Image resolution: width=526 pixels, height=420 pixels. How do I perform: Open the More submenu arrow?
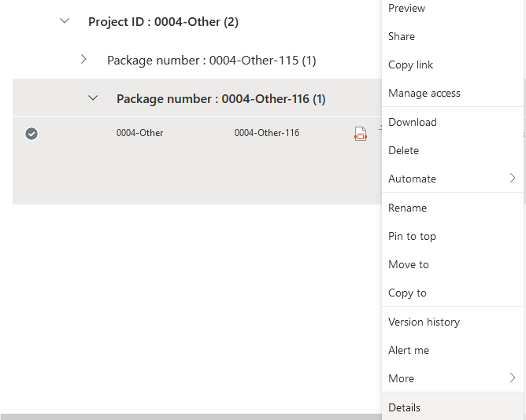click(x=513, y=378)
